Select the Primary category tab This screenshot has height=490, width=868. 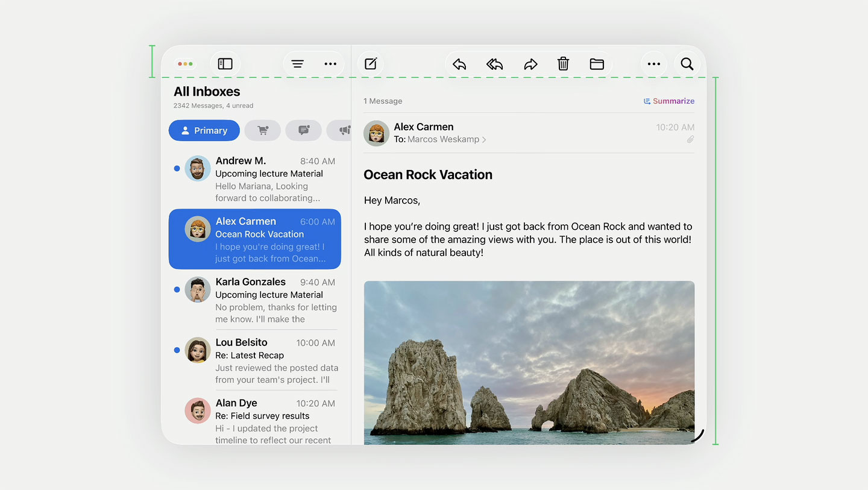[204, 130]
